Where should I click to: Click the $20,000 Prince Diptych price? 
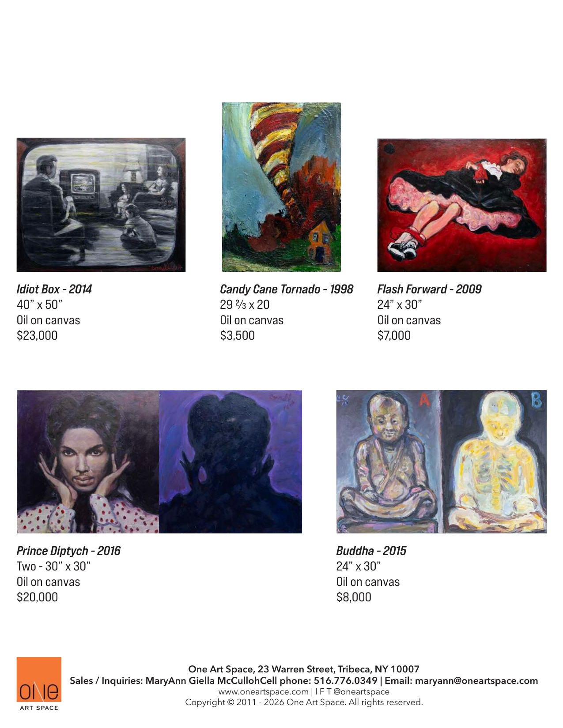click(x=37, y=597)
